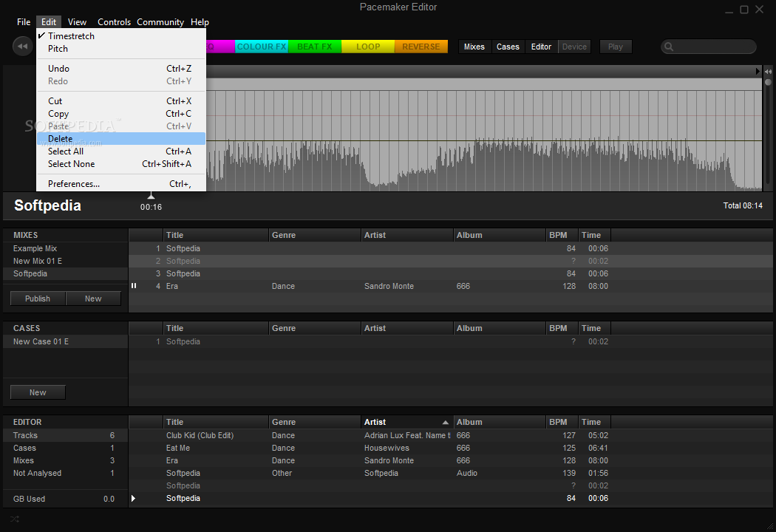Click the Publish button

pos(38,299)
